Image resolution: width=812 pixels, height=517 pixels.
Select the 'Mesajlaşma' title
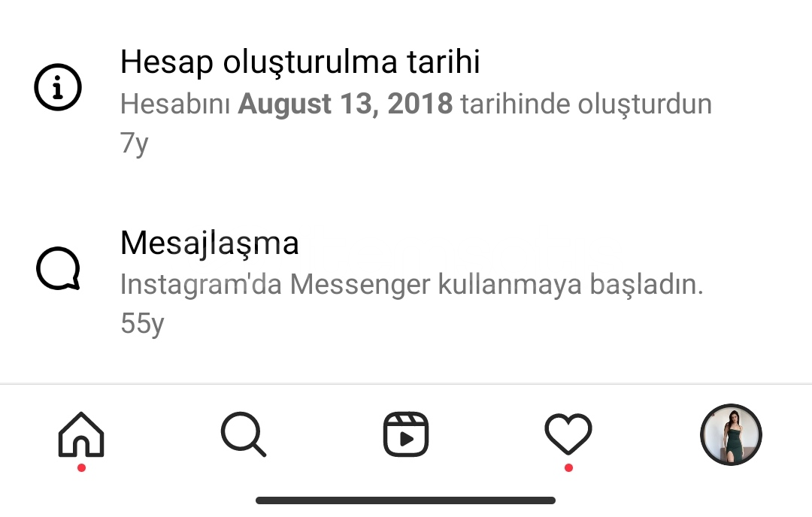click(210, 243)
